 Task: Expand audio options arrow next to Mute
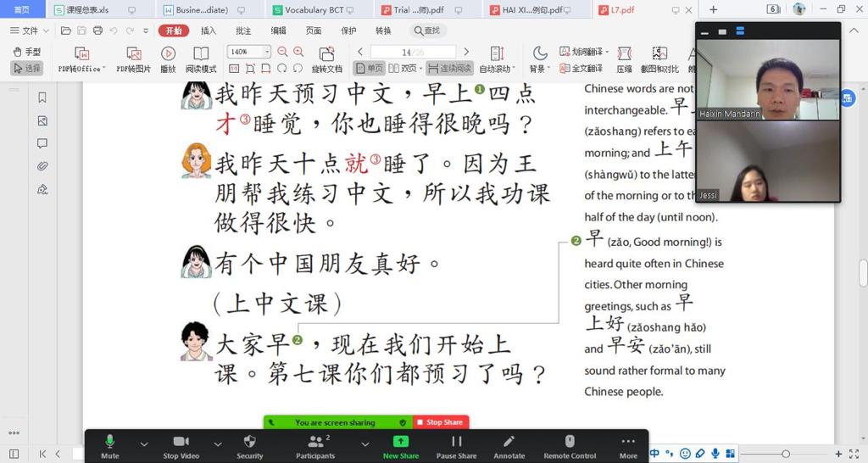[x=144, y=443]
